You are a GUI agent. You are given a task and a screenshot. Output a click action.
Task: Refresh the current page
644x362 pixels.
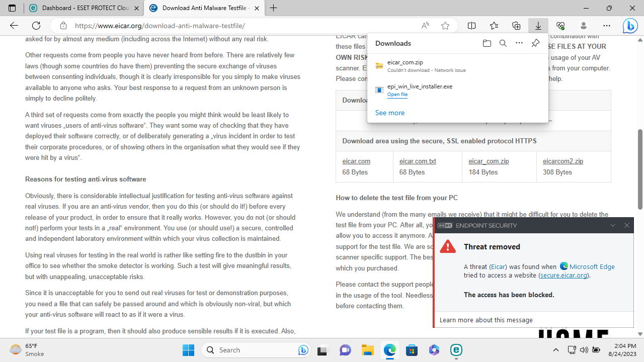pyautogui.click(x=36, y=26)
